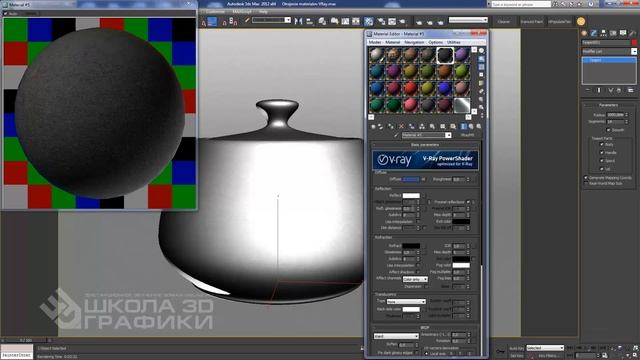Click the Select by Material icon
The width and height of the screenshot is (640, 360).
(x=482, y=108)
